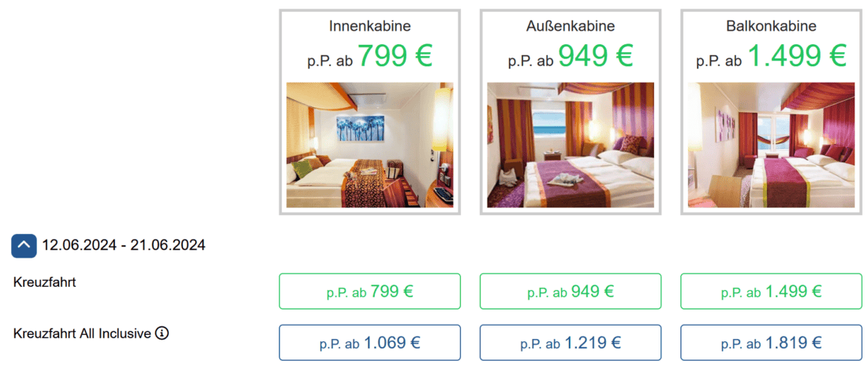
Task: Choose Kreuzfahrt Balkonkabine price 1.499 € button
Action: click(x=771, y=292)
